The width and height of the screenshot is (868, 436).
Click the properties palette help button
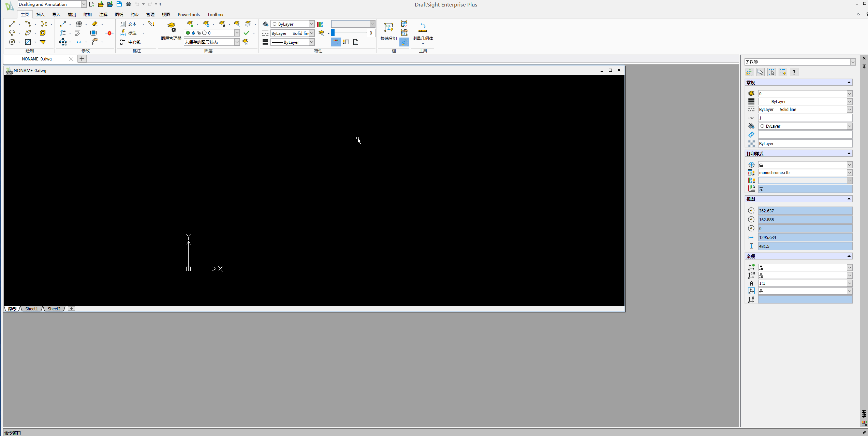pos(794,72)
